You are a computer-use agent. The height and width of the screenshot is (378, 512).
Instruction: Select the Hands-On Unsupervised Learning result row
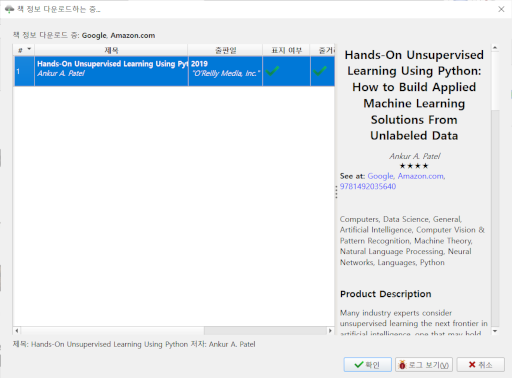[x=174, y=71]
